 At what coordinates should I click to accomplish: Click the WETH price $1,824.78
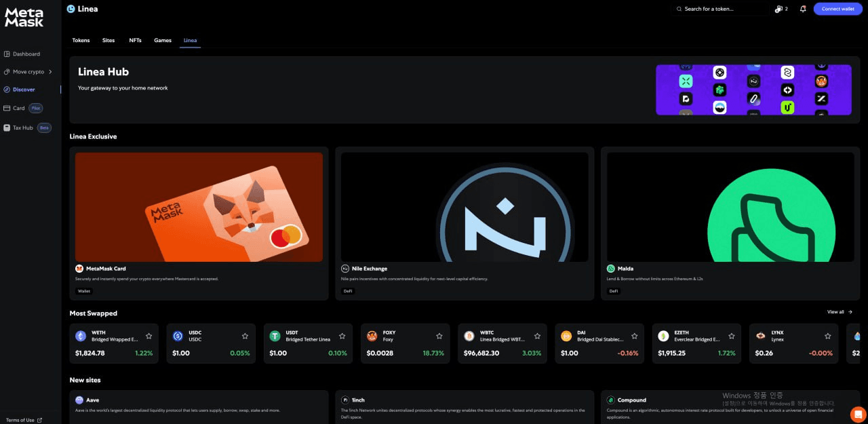90,353
